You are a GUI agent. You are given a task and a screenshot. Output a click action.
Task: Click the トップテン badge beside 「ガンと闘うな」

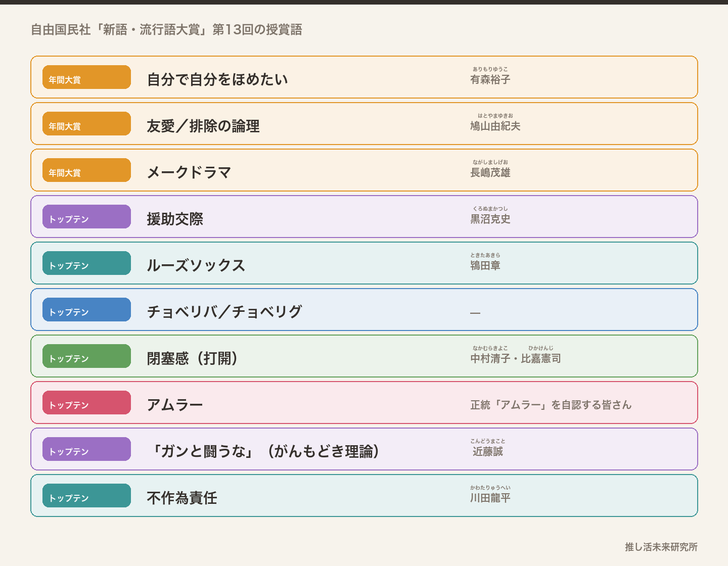point(86,449)
